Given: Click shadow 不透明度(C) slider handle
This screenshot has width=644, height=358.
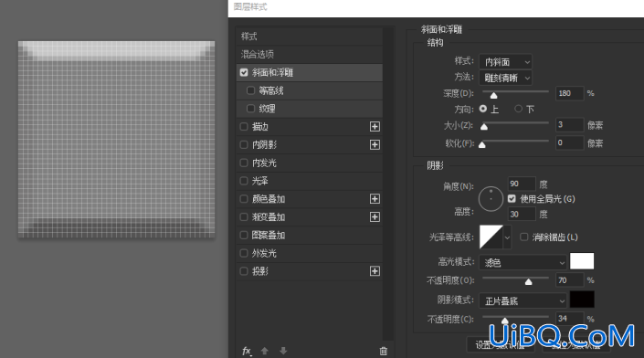Looking at the screenshot, I should pos(505,321).
